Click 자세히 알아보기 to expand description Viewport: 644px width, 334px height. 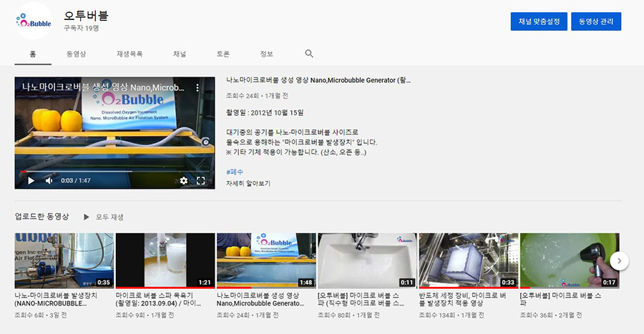tap(248, 183)
